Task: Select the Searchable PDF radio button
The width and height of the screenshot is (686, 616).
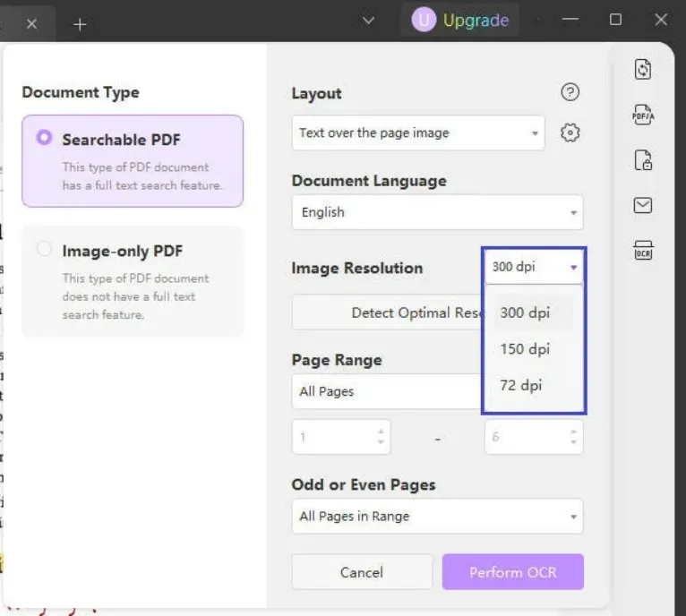Action: point(44,137)
